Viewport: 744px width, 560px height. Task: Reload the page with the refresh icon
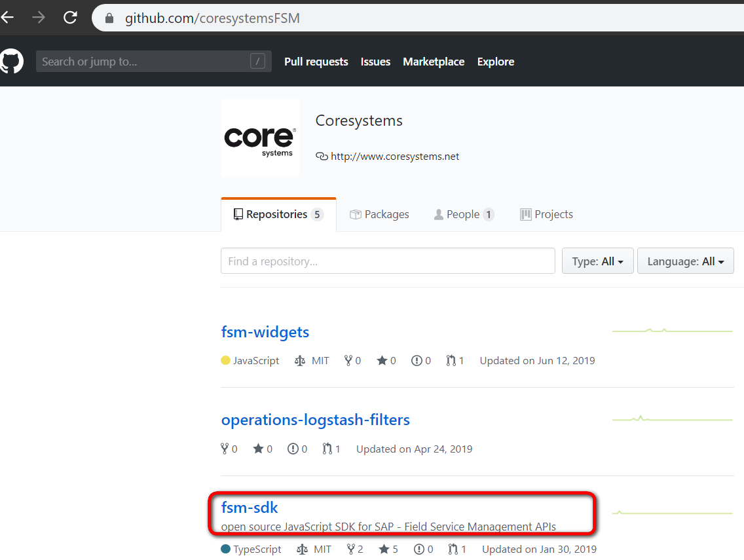(x=70, y=18)
